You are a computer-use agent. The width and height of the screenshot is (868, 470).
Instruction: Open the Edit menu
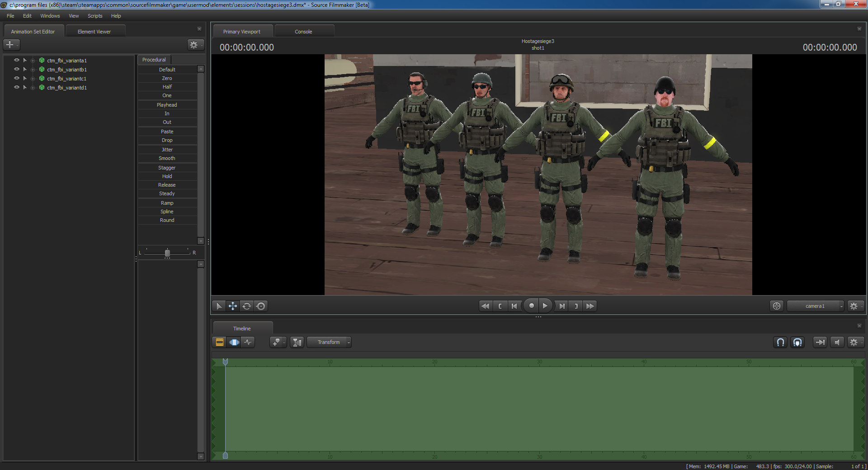pos(27,16)
